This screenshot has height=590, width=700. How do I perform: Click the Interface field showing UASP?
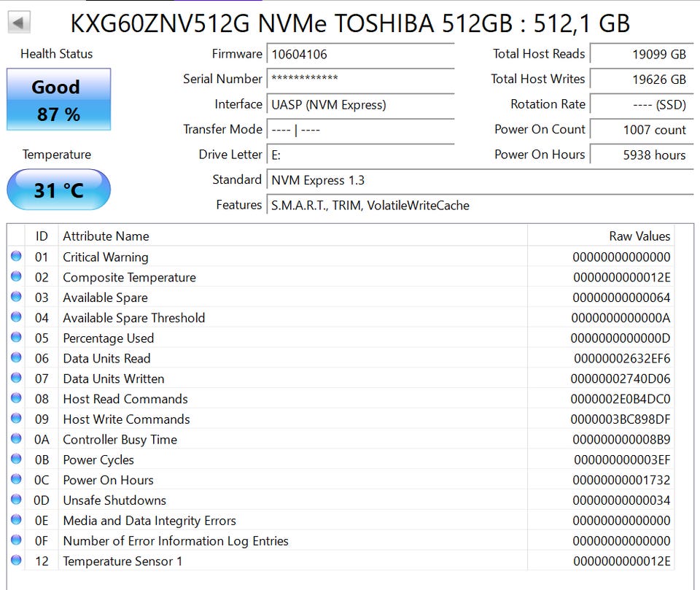361,104
